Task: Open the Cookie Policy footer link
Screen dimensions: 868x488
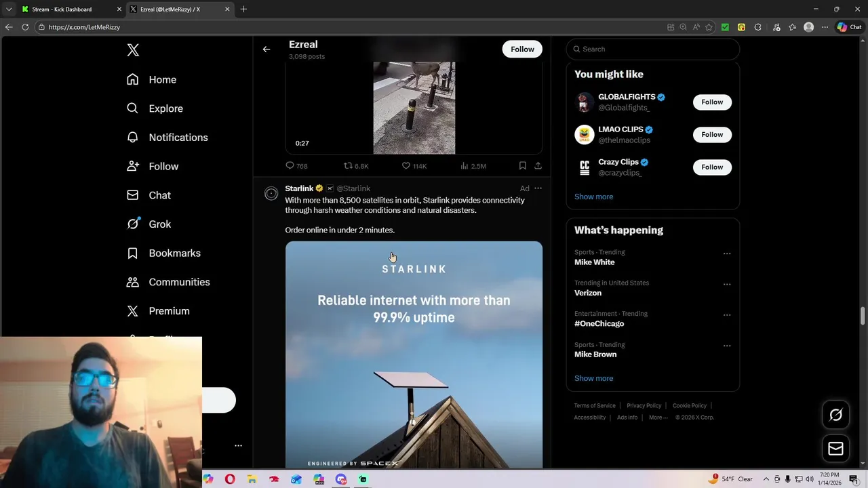Action: pyautogui.click(x=690, y=405)
